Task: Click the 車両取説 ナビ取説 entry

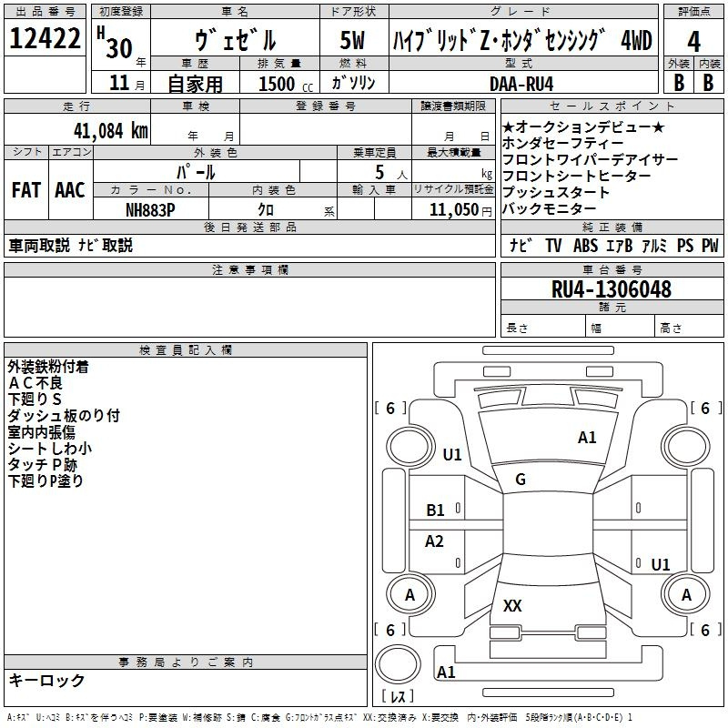Action: 71,245
